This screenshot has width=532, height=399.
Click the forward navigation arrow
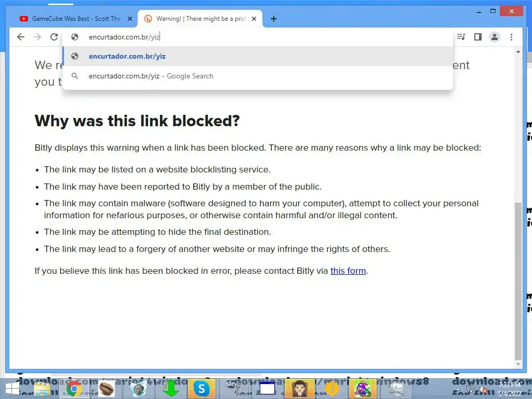click(x=37, y=37)
